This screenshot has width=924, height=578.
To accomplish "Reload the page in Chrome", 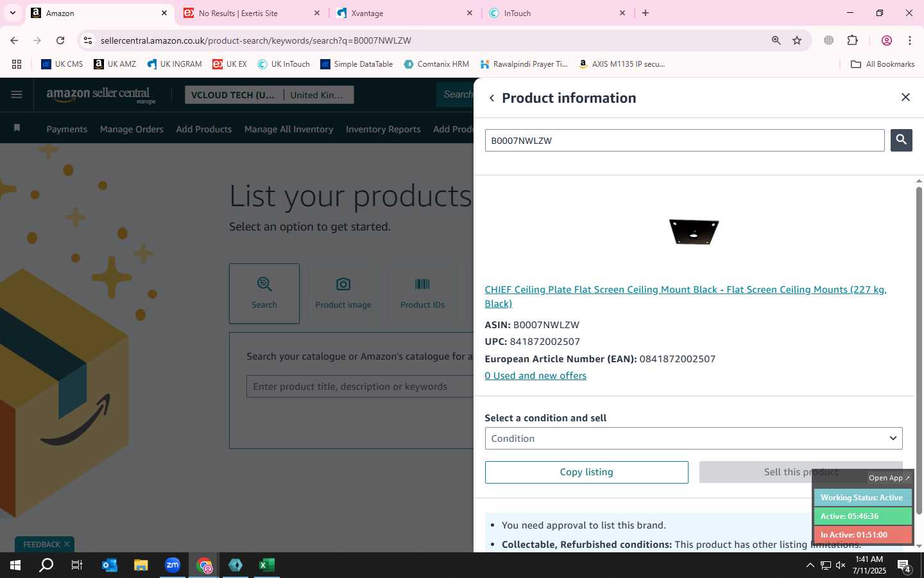I will point(60,40).
